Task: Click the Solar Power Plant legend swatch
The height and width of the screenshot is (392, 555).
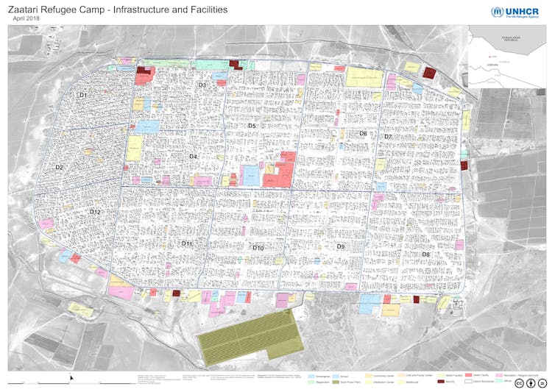Action: tap(334, 382)
